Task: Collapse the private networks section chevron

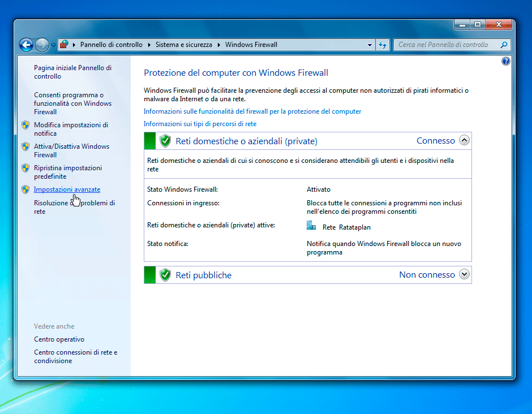Action: pyautogui.click(x=464, y=140)
